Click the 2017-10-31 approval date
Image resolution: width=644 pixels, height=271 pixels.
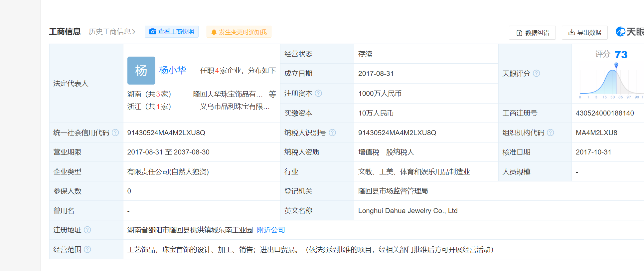[593, 152]
